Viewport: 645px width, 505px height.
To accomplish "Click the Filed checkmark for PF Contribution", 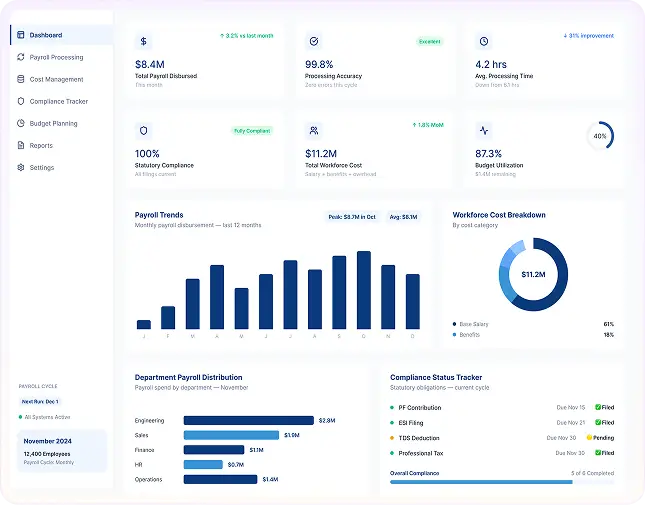I will [x=598, y=407].
